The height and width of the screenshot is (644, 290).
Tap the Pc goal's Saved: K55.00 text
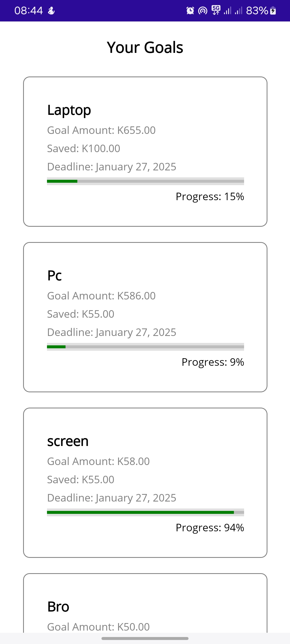click(81, 314)
